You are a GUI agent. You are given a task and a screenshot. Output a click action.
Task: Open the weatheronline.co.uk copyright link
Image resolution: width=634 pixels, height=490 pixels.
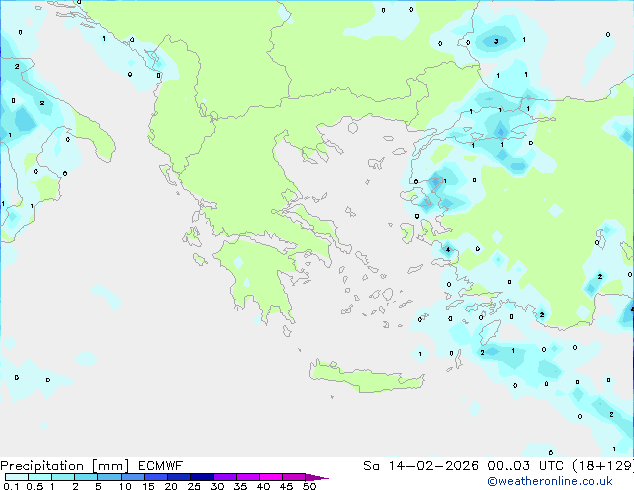[x=549, y=481]
